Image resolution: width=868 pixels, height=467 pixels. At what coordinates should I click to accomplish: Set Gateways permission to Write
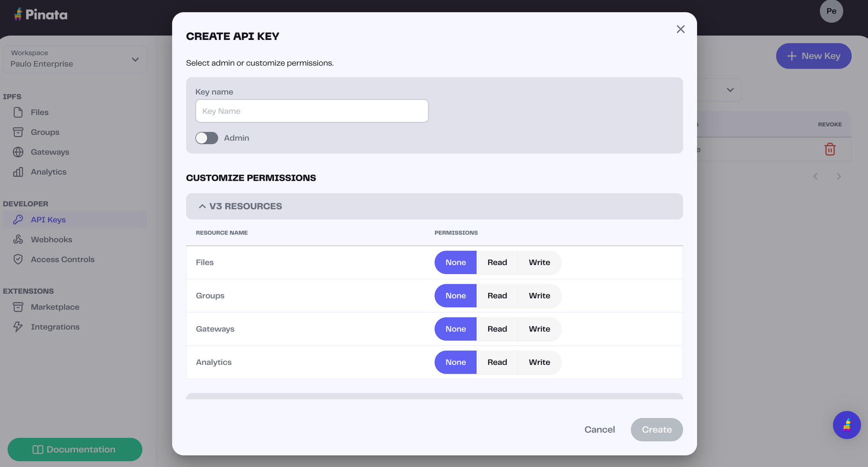click(539, 329)
